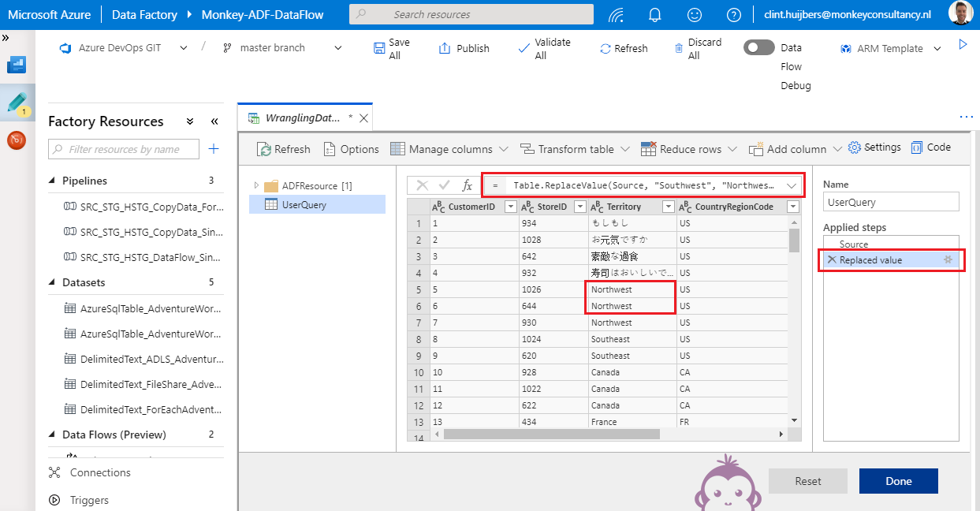980x511 pixels.
Task: Open Code view in the wrangling toolbar
Action: click(x=931, y=147)
